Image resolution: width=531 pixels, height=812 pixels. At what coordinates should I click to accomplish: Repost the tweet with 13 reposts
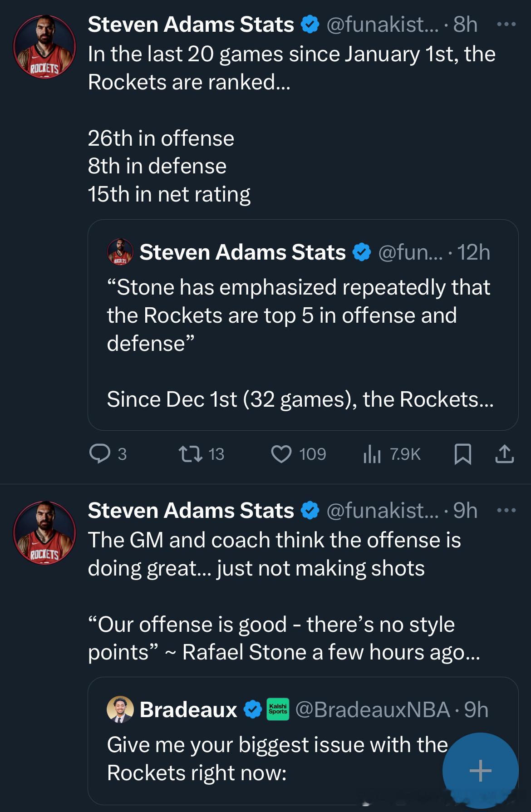pyautogui.click(x=190, y=454)
